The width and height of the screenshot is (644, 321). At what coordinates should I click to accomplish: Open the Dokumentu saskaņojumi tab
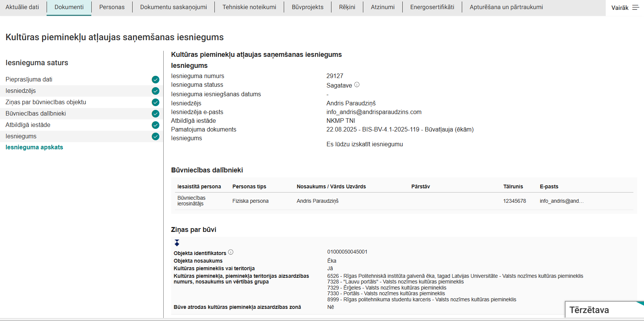(x=174, y=7)
